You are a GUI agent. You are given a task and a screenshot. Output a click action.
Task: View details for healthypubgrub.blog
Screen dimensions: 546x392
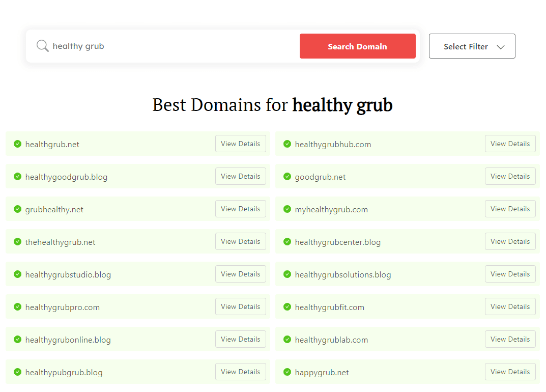coord(240,372)
